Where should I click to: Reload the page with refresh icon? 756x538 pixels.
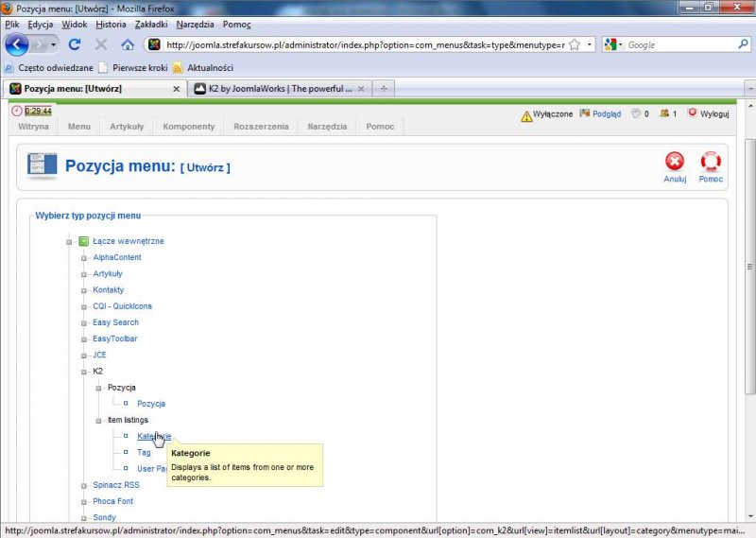pyautogui.click(x=75, y=44)
